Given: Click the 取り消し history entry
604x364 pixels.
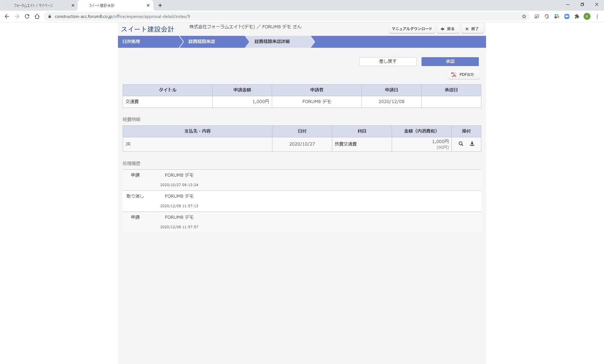Looking at the screenshot, I should tap(302, 201).
